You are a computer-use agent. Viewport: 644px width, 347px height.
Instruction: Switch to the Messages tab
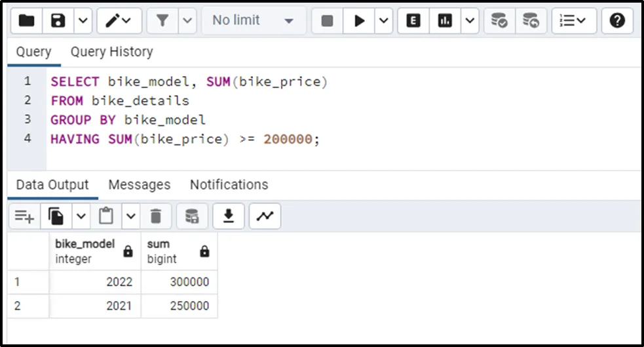pos(139,185)
